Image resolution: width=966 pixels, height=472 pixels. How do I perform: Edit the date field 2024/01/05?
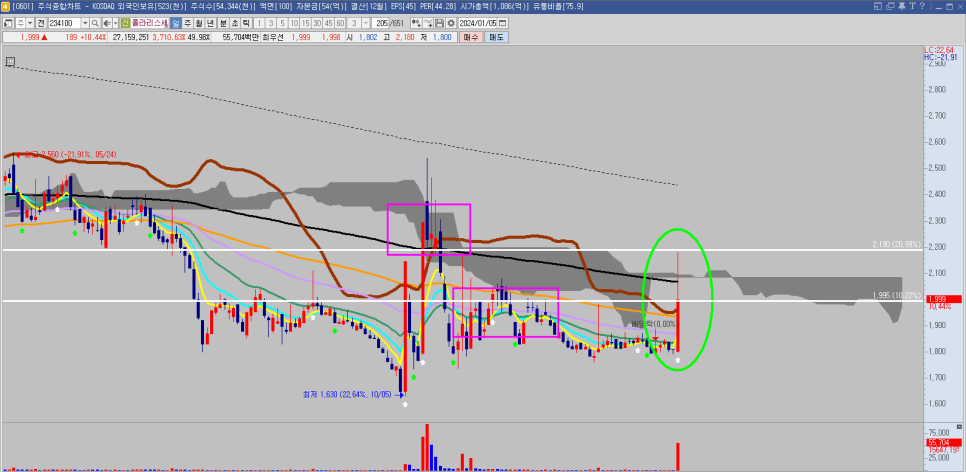coord(477,23)
